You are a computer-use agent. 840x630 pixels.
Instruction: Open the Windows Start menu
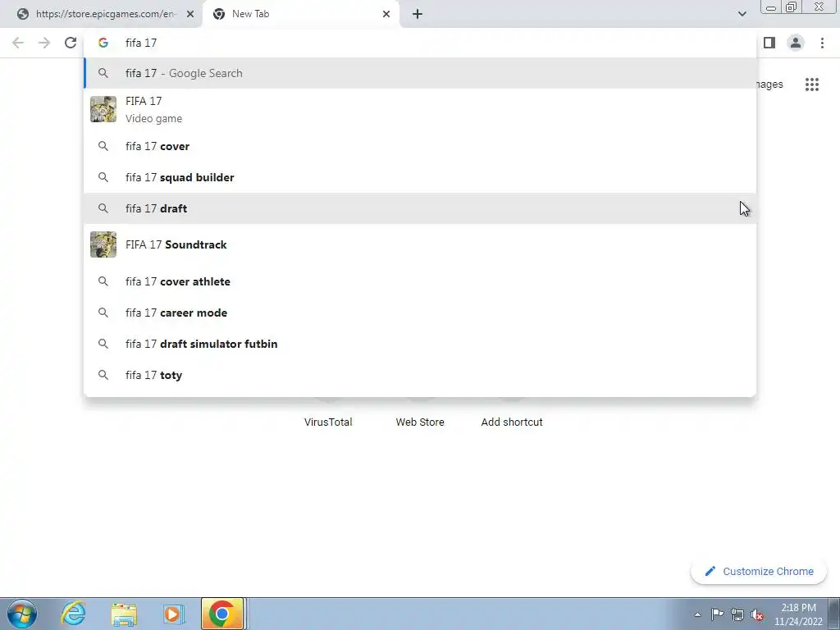coord(22,614)
